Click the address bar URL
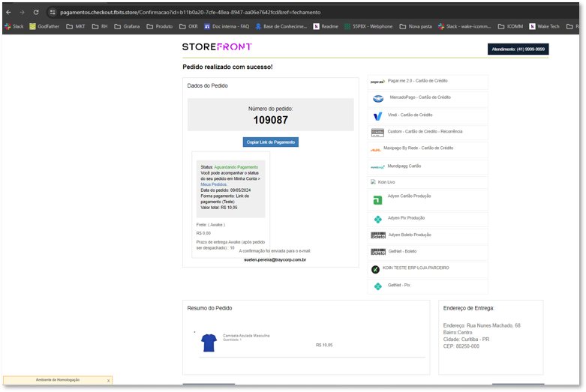This screenshot has width=586, height=392. point(190,12)
